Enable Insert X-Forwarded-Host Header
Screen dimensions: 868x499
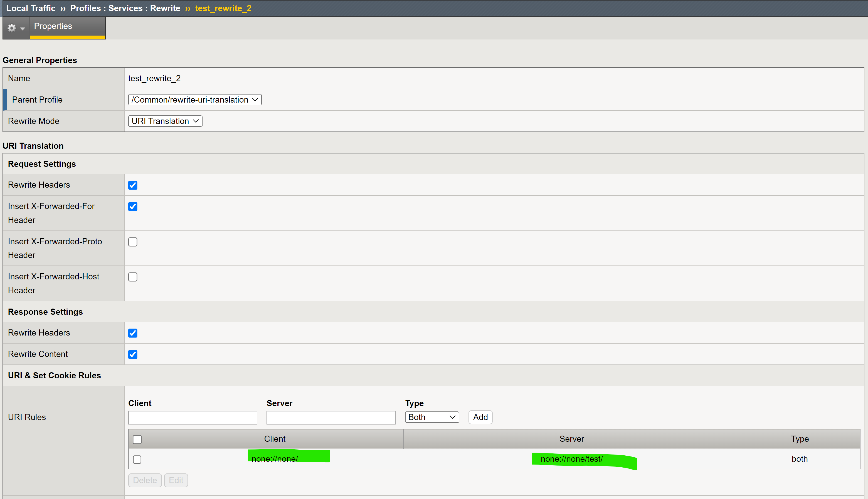[x=133, y=277]
